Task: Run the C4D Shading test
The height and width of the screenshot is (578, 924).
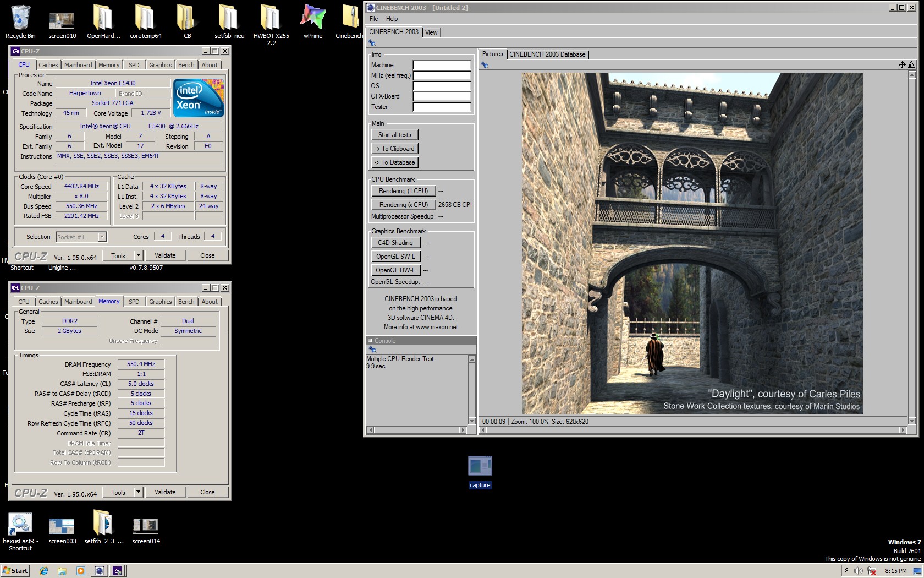Action: (x=395, y=243)
